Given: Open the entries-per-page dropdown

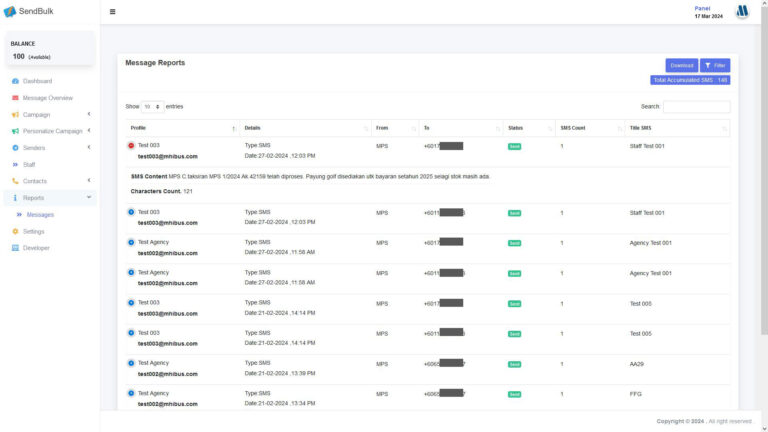Looking at the screenshot, I should pyautogui.click(x=152, y=106).
